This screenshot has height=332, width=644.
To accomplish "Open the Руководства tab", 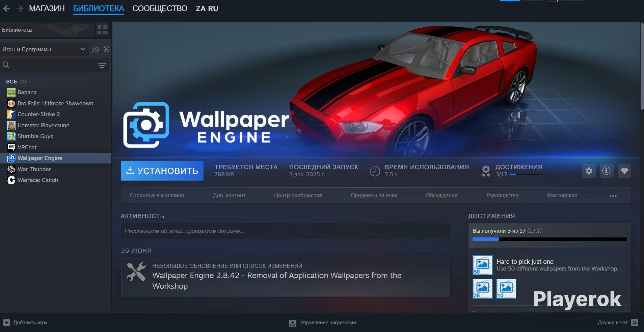I will (x=502, y=195).
